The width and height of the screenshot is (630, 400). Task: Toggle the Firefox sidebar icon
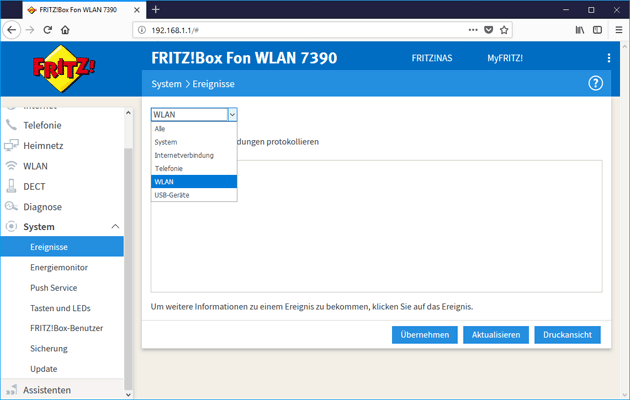point(597,30)
